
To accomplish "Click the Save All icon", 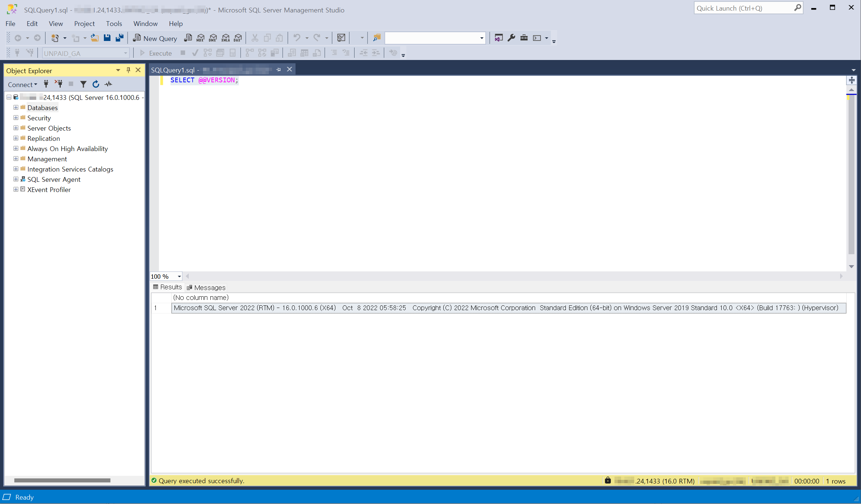I will 120,38.
